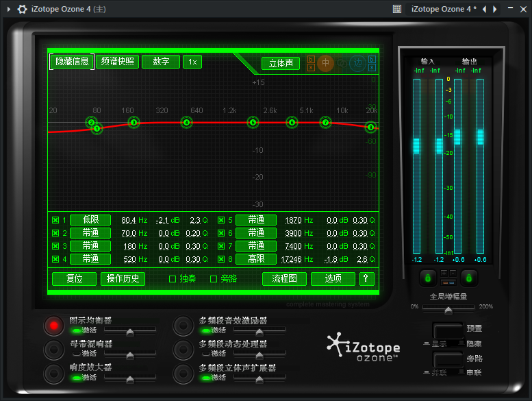The height and width of the screenshot is (401, 532).
Task: Click the 复位 reset button
Action: click(75, 279)
